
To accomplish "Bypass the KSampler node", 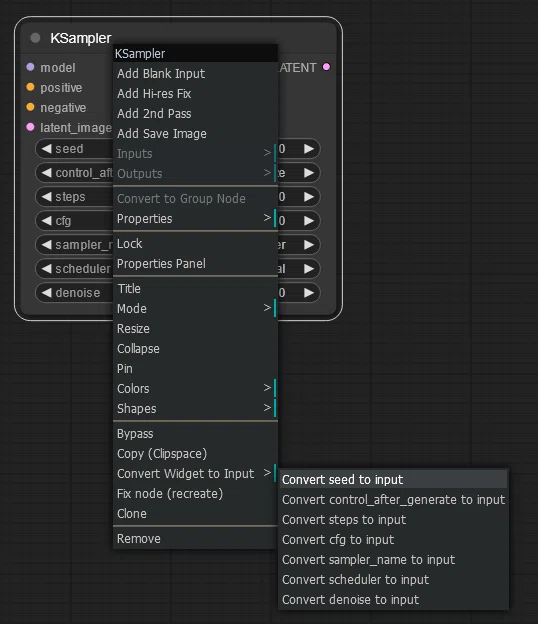I will pos(195,434).
